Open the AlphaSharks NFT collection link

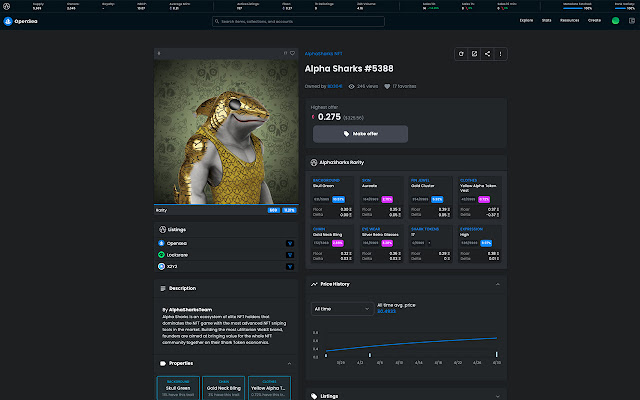click(x=323, y=53)
